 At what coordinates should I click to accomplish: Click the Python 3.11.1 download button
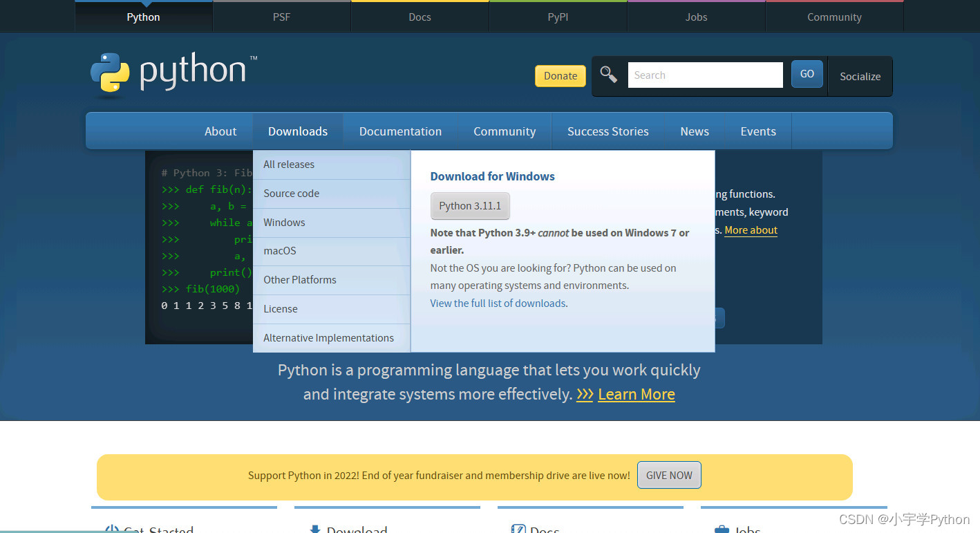[x=470, y=206]
